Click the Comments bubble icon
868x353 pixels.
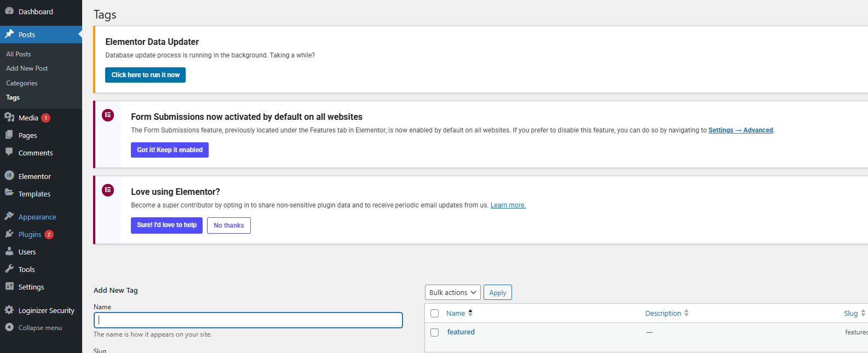pos(9,152)
